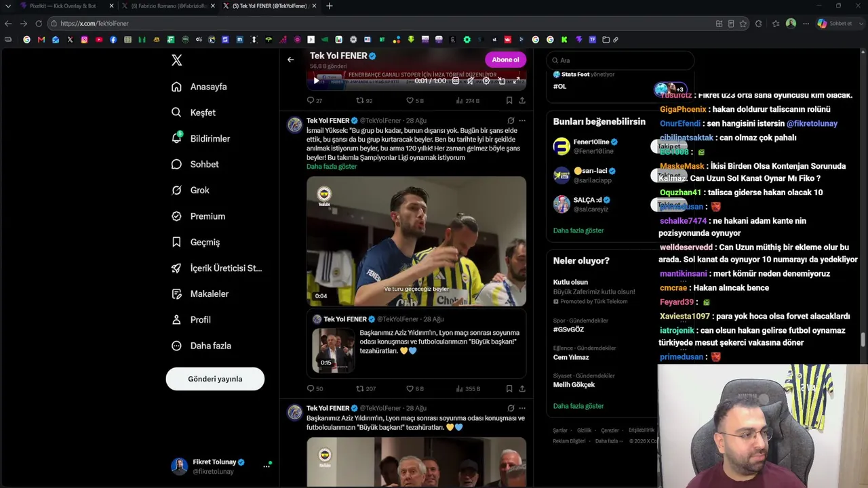Play the İsmail Yüksek locker room video
Screen dimensions: 868x488
click(416, 241)
